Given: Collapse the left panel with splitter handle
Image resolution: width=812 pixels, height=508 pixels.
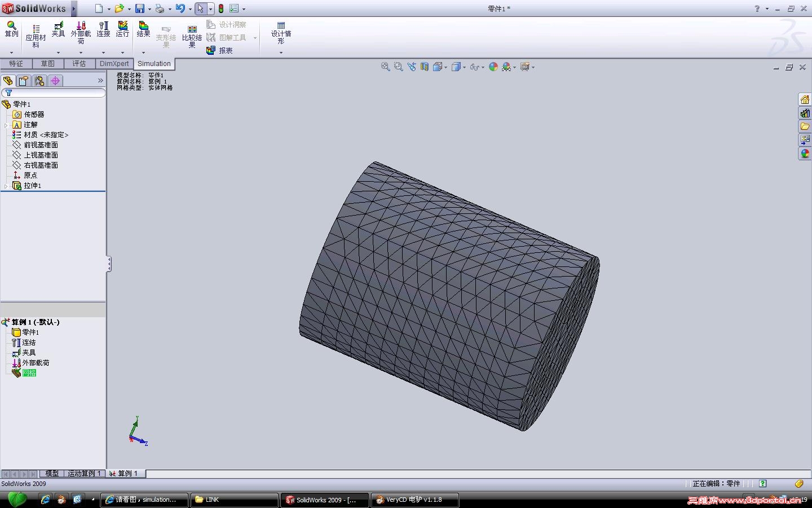Looking at the screenshot, I should [109, 264].
